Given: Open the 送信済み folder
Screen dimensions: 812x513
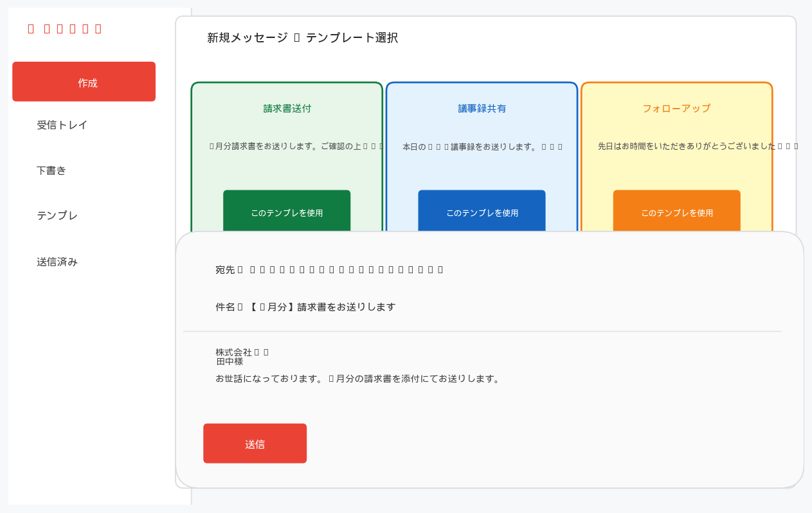Looking at the screenshot, I should click(57, 262).
